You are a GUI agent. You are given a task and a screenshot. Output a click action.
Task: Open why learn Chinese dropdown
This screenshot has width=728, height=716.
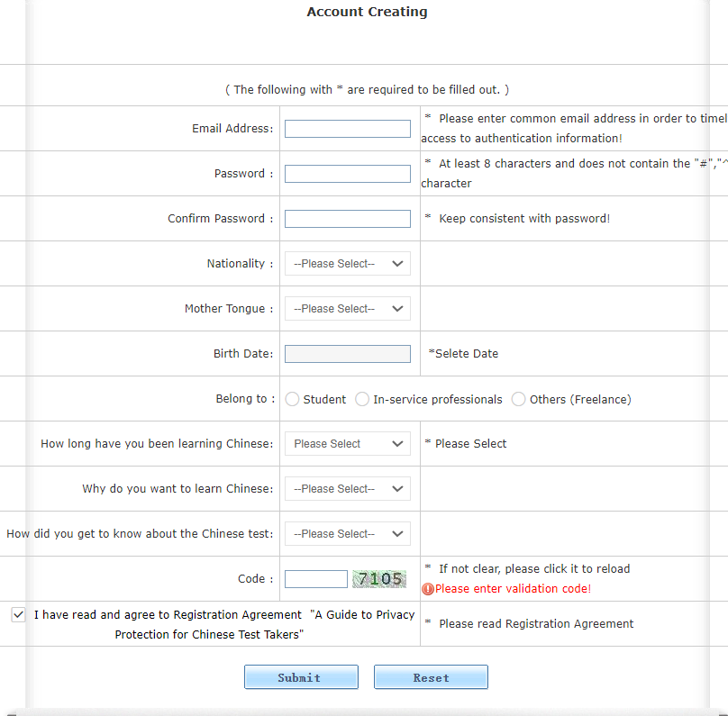click(347, 489)
